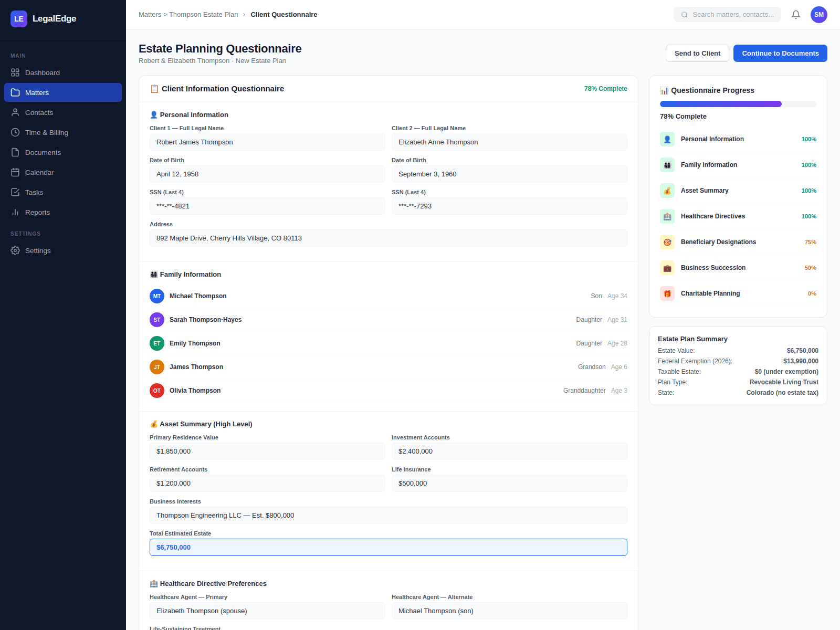The height and width of the screenshot is (630, 840).
Task: Focus the Search matters, contacts field
Action: coord(727,15)
